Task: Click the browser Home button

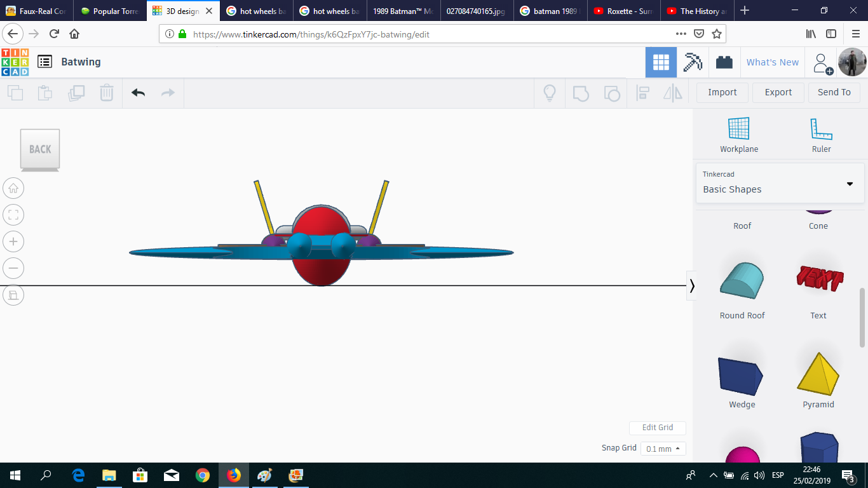Action: [74, 34]
